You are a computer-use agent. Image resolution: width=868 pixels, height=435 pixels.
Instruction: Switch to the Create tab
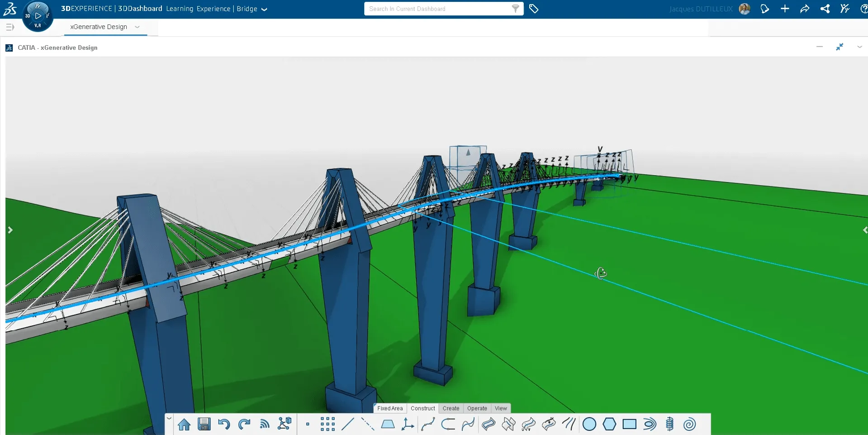[451, 408]
